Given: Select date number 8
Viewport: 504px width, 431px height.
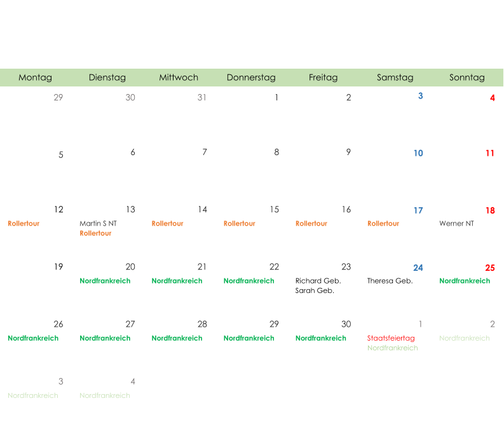Looking at the screenshot, I should pos(276,152).
